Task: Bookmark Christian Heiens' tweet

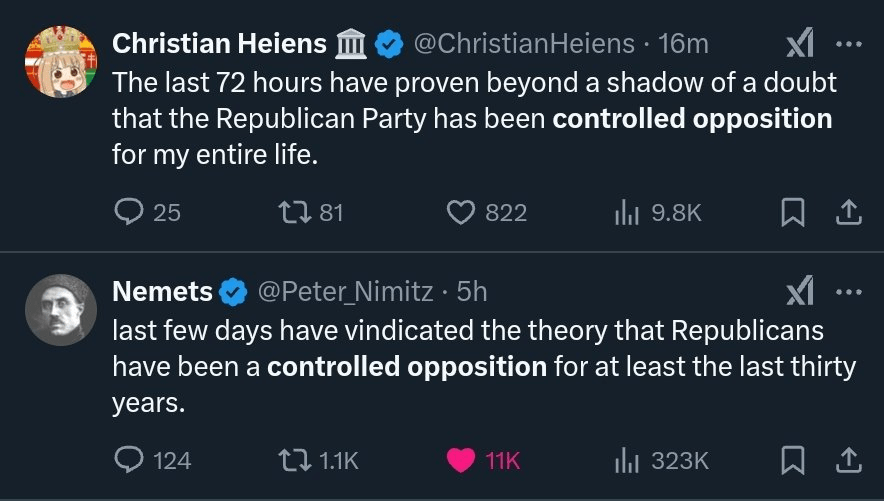Action: coord(792,212)
